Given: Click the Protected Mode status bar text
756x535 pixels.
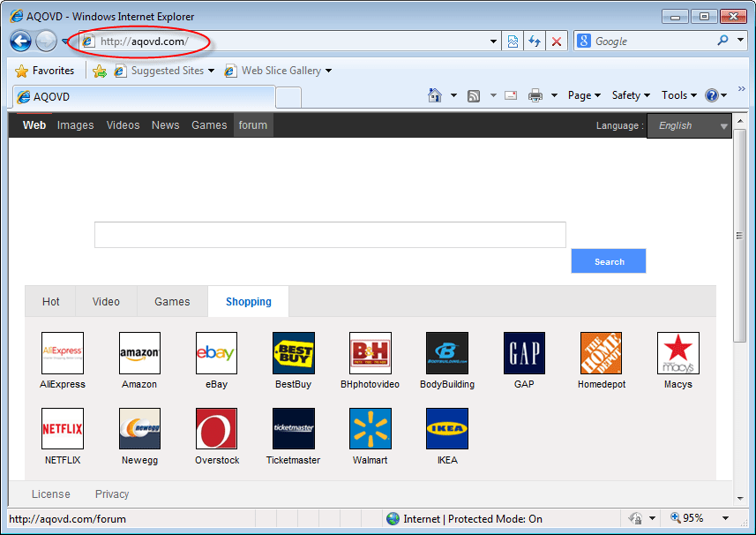Looking at the screenshot, I should [x=473, y=519].
